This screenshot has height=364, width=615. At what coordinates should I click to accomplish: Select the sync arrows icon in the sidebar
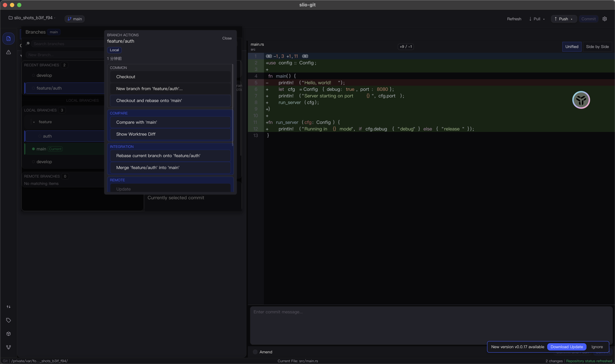coord(8,307)
